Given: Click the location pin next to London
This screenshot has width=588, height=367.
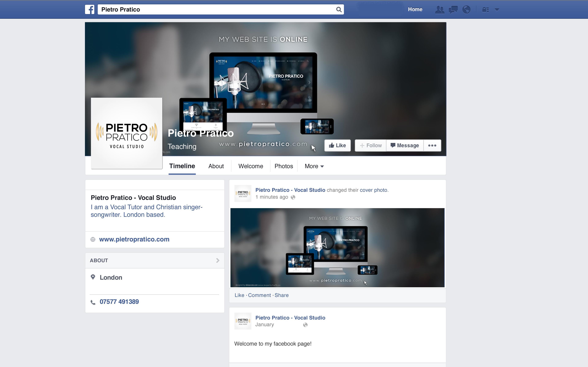Looking at the screenshot, I should click(93, 277).
